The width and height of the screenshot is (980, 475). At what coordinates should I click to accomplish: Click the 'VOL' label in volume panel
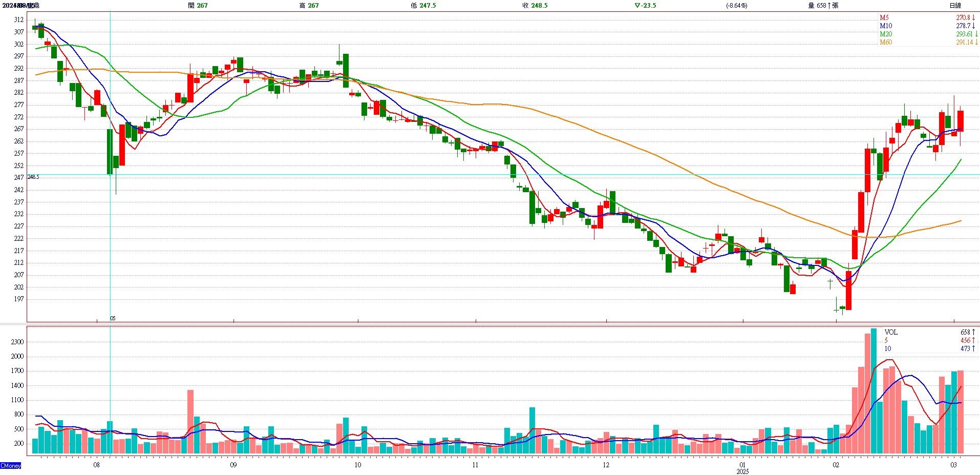pos(891,333)
